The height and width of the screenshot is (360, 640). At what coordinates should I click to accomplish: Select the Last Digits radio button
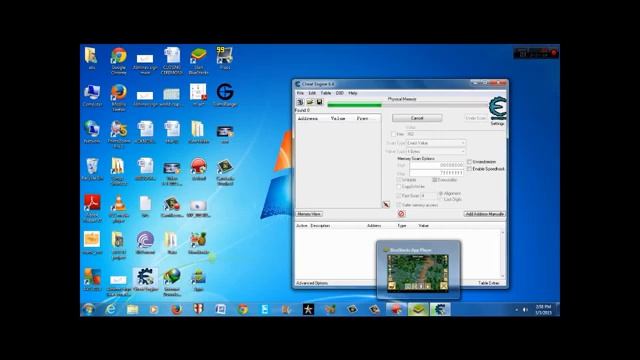tap(440, 199)
